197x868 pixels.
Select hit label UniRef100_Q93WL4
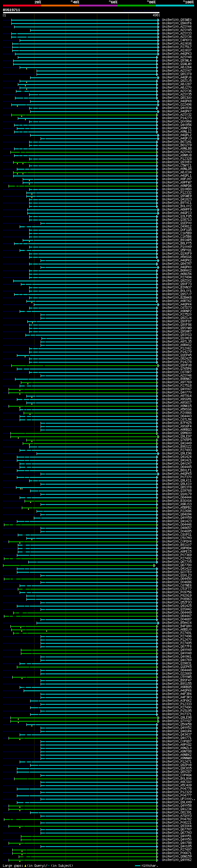pos(177,60)
